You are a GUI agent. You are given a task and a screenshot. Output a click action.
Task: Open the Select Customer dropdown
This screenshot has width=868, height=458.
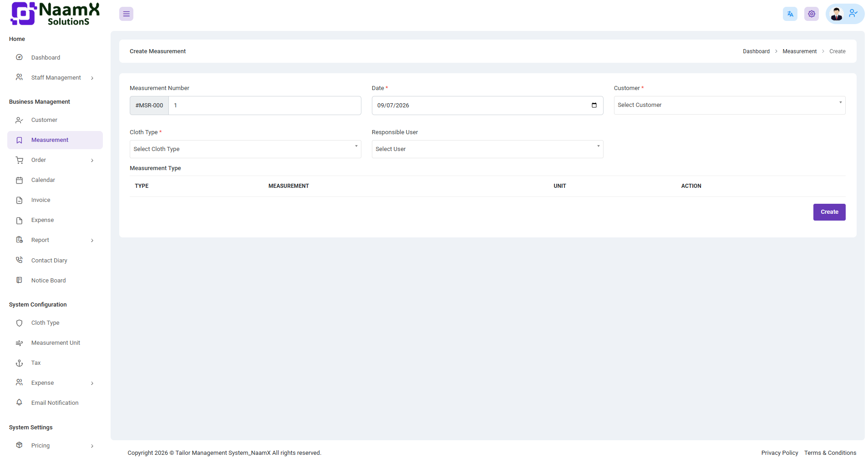click(x=729, y=105)
